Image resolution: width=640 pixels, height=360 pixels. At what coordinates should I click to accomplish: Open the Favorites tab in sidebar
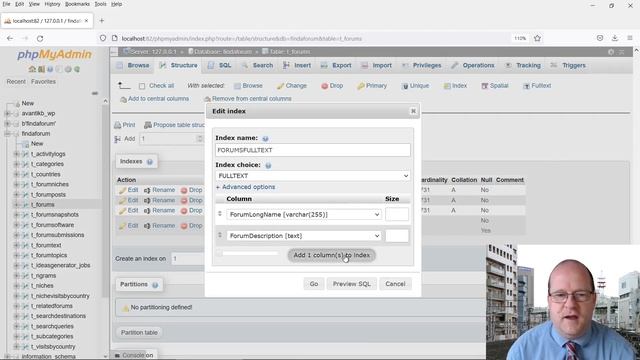pos(43,82)
